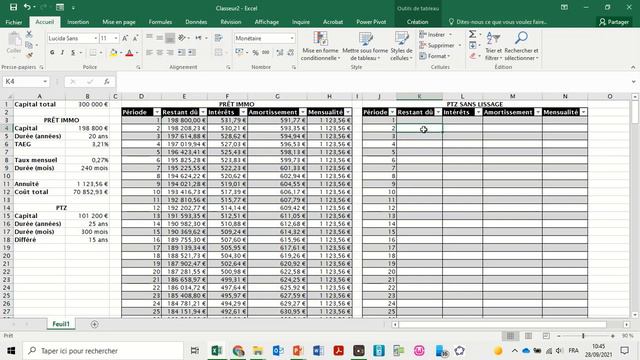This screenshot has height=360, width=640.
Task: Toggle underline formatting (S)
Action: point(73,53)
